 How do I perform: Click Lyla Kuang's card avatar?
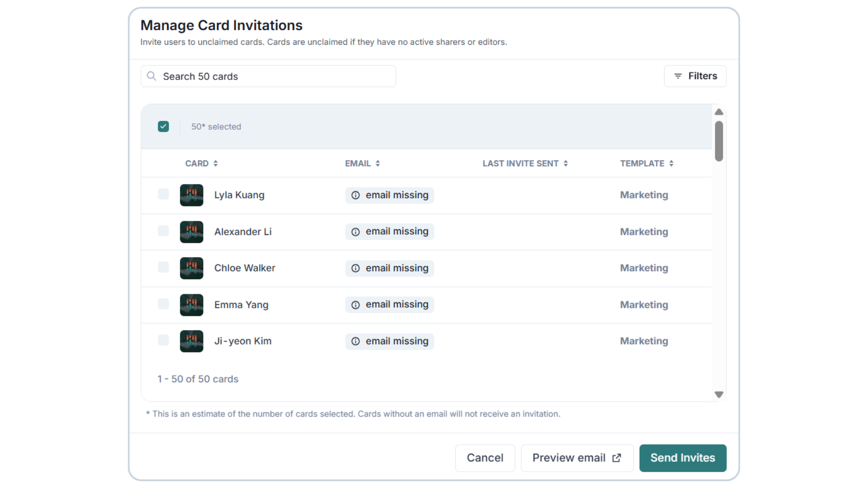192,195
